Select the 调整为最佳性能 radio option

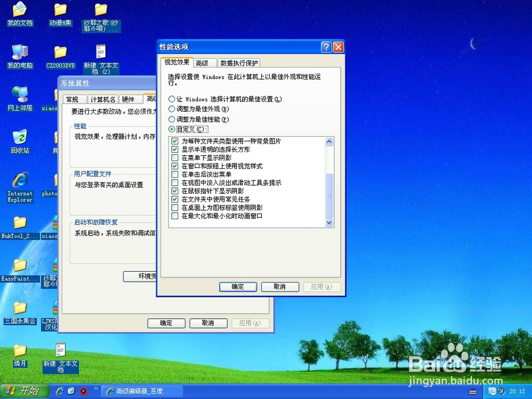point(172,119)
